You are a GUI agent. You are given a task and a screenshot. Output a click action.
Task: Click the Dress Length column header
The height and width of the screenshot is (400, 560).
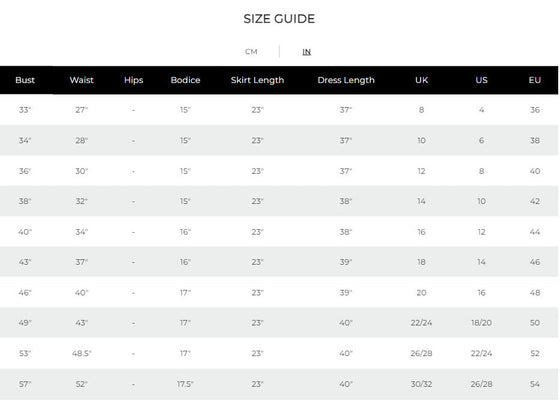346,80
